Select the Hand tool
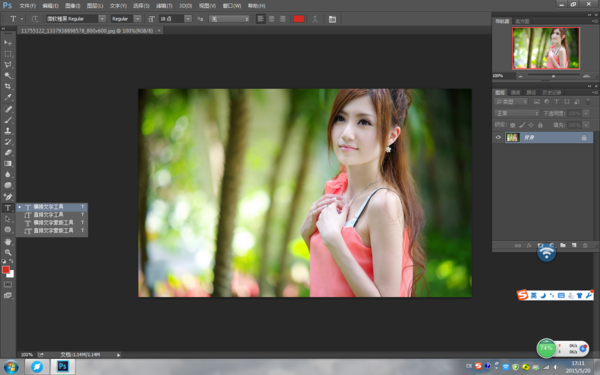This screenshot has width=600, height=375. [x=8, y=241]
